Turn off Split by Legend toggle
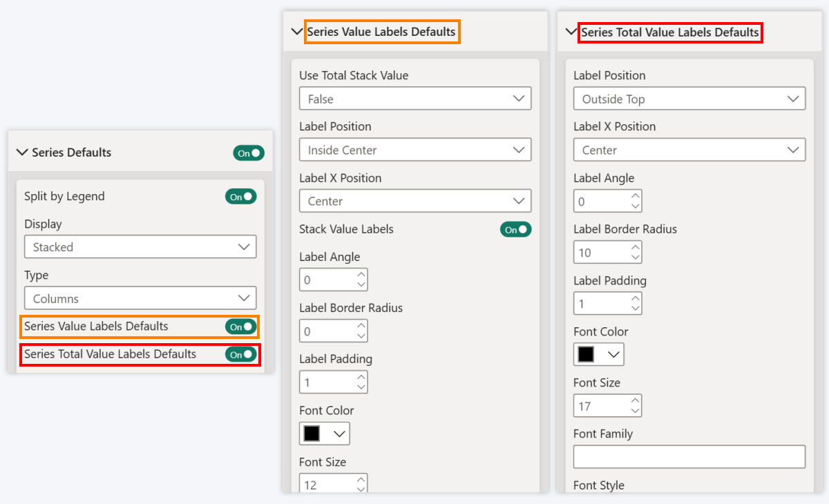The image size is (829, 504). 240,197
